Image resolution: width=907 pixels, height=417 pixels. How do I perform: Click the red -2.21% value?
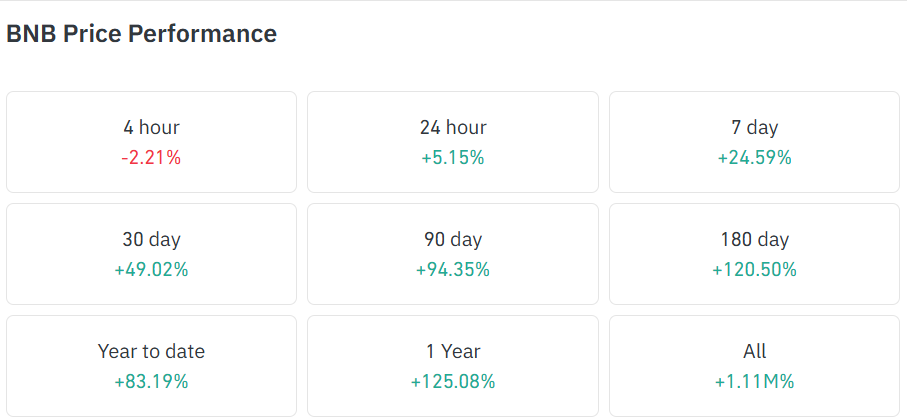click(x=151, y=158)
